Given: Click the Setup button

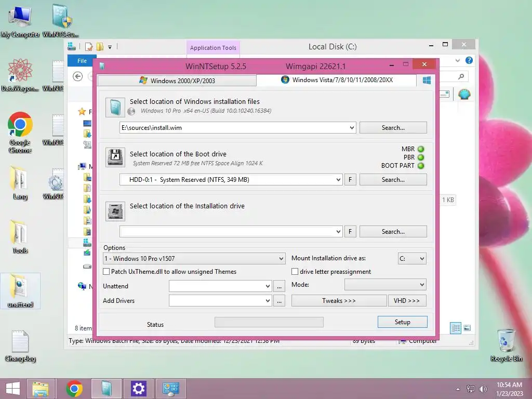Looking at the screenshot, I should pyautogui.click(x=403, y=322).
